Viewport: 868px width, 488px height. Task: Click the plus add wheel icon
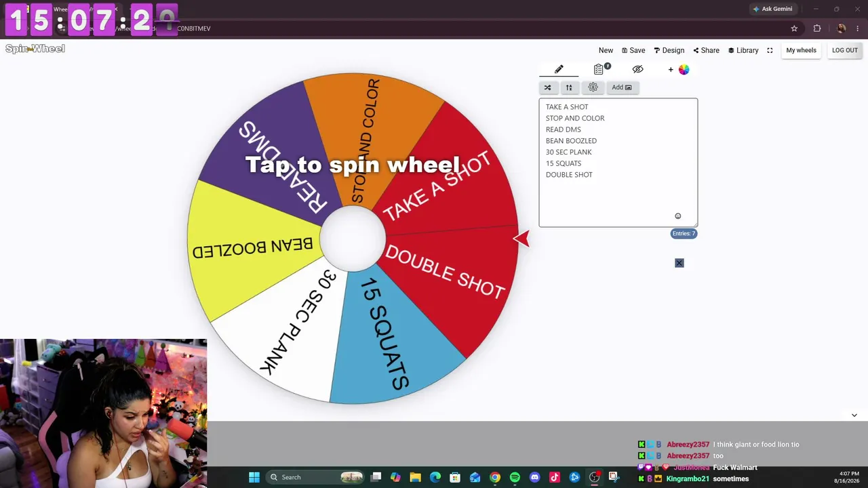point(671,69)
